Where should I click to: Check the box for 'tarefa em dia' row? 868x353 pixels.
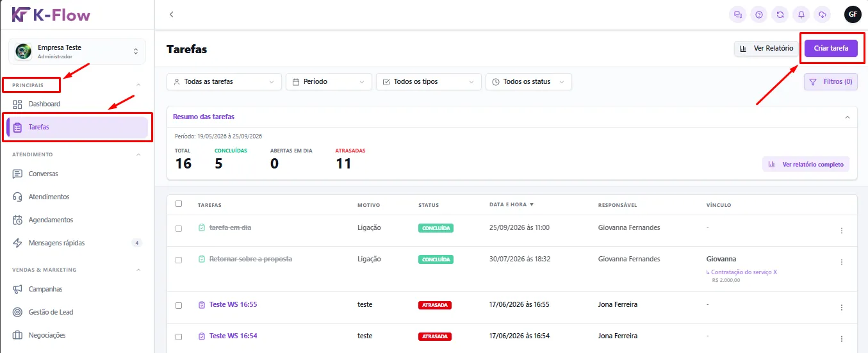coord(179,228)
